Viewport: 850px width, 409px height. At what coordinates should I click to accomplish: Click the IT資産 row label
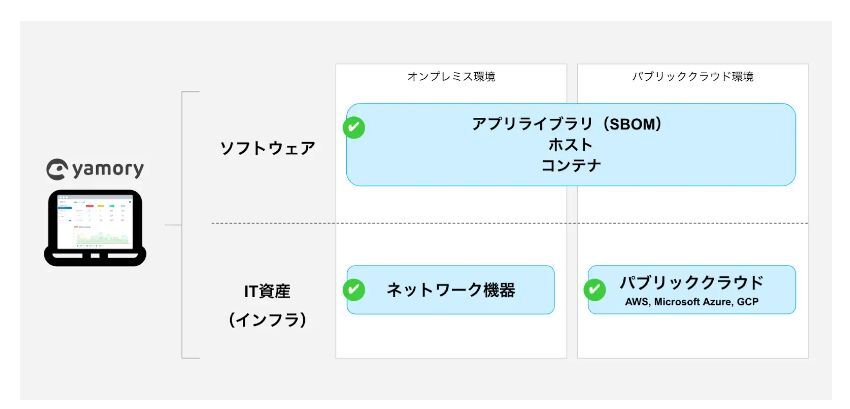tap(267, 291)
